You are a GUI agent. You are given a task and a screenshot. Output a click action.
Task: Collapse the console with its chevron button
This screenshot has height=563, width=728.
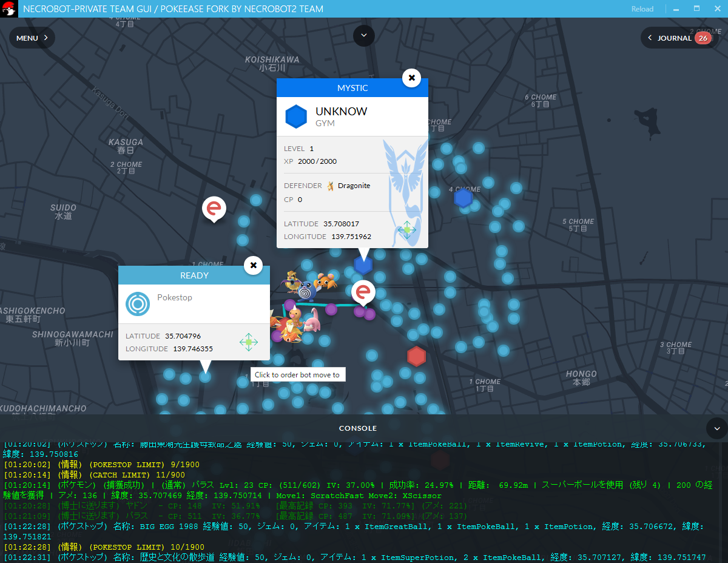[x=716, y=428]
